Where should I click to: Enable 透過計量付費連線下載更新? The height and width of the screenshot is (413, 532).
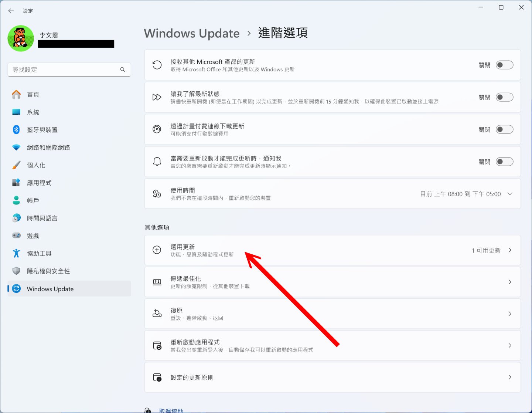(505, 129)
